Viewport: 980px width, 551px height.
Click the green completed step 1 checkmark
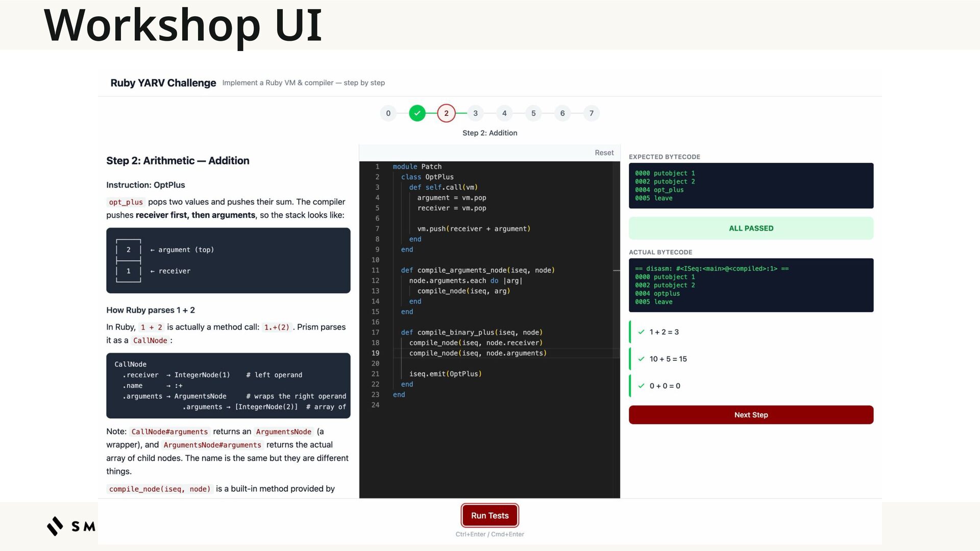417,113
